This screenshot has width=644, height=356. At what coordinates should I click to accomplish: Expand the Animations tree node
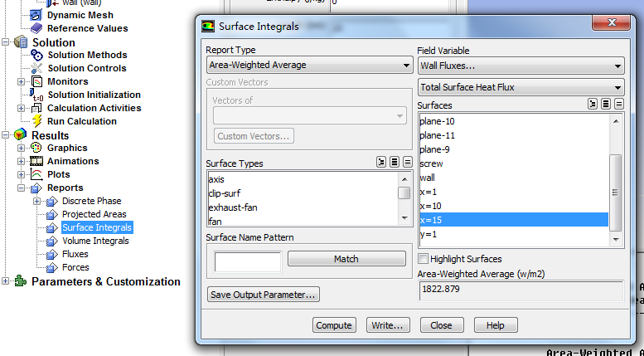click(x=21, y=161)
